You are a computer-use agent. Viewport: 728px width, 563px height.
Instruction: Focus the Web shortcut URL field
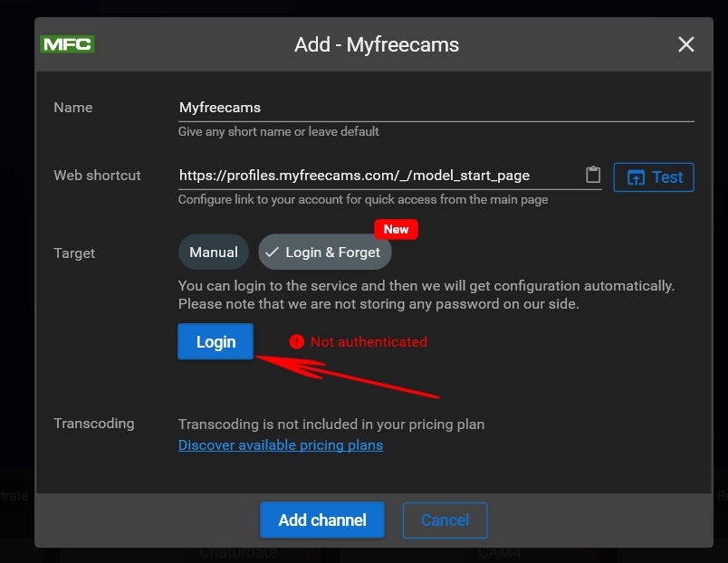[x=379, y=176]
